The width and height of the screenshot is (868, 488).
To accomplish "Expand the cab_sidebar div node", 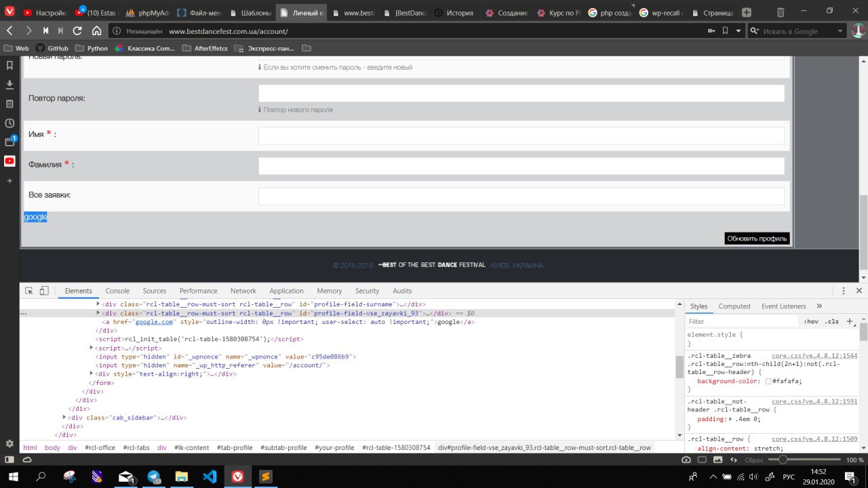I will [x=64, y=418].
